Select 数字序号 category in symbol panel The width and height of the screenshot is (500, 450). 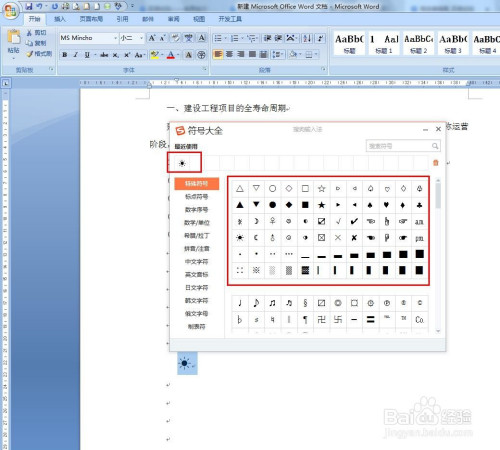point(197,210)
